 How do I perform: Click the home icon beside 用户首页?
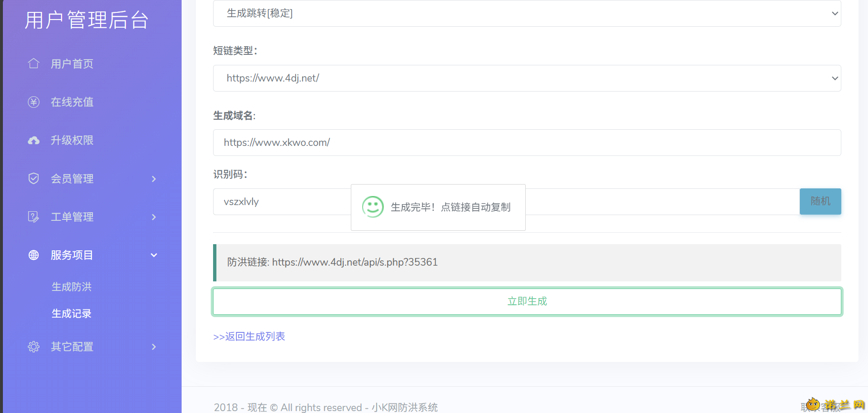point(33,63)
